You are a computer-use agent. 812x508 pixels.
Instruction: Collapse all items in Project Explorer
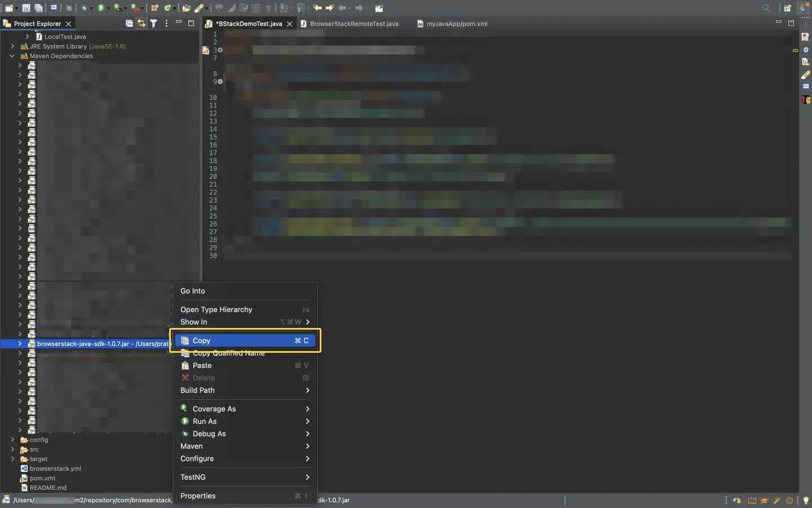pos(129,23)
